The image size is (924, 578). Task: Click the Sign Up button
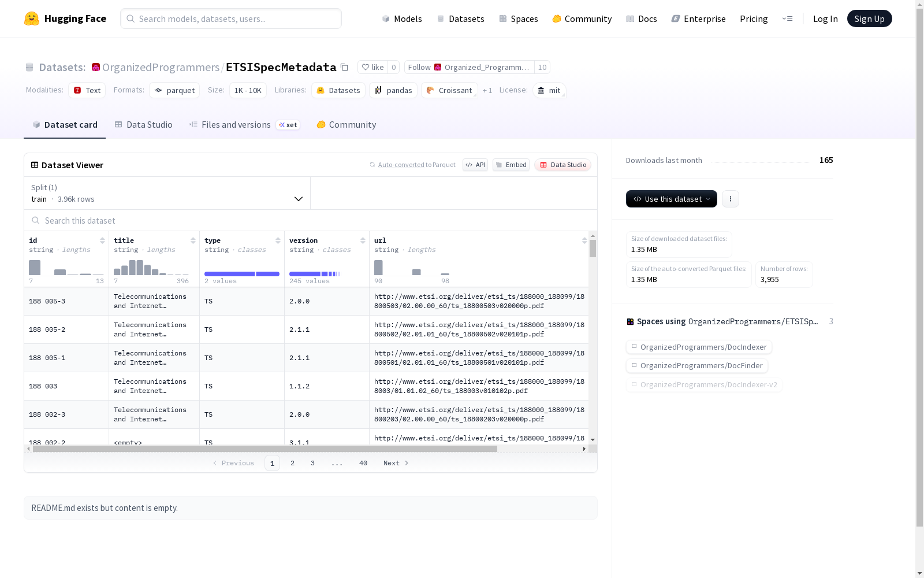[870, 18]
